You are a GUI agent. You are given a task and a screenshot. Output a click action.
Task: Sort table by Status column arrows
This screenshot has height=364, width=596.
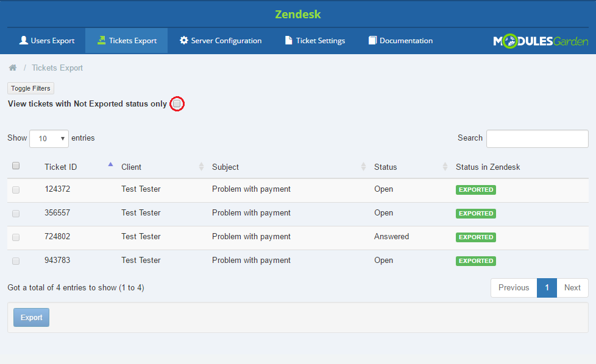click(445, 167)
